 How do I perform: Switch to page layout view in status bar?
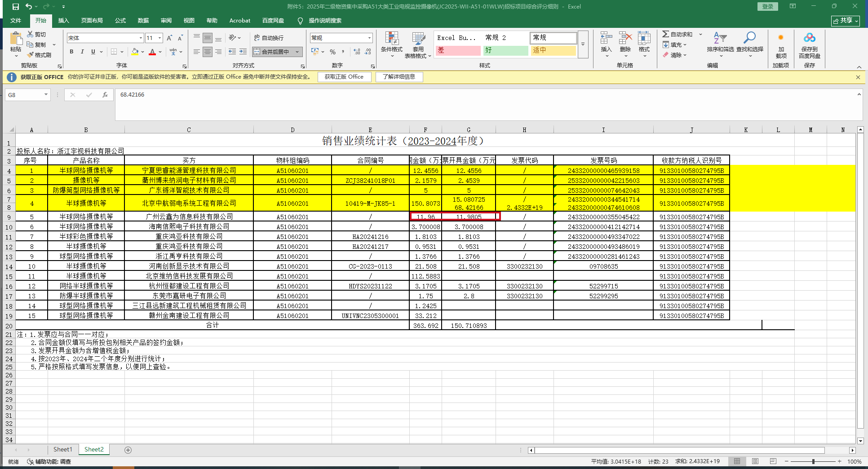(x=755, y=461)
